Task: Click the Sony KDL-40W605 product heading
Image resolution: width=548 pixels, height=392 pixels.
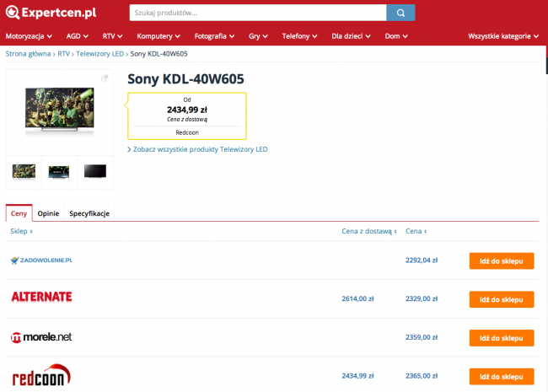Action: 185,79
